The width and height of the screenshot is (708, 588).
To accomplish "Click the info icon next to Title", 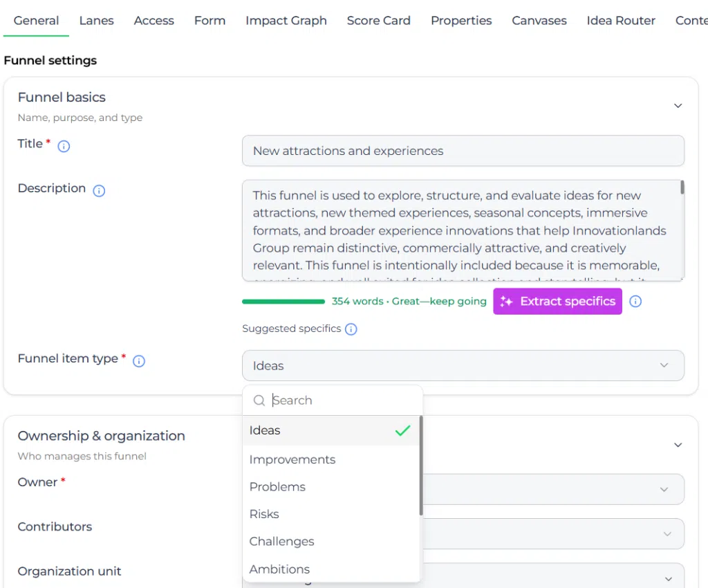I will (64, 146).
